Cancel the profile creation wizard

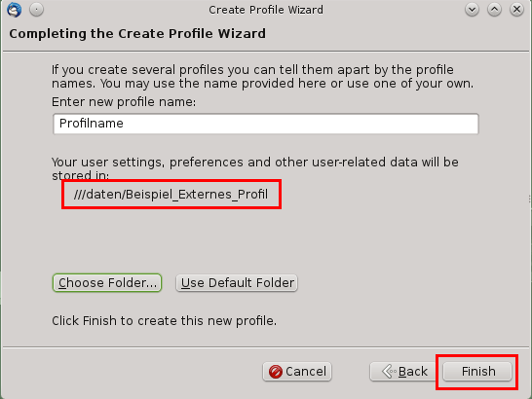pos(297,372)
